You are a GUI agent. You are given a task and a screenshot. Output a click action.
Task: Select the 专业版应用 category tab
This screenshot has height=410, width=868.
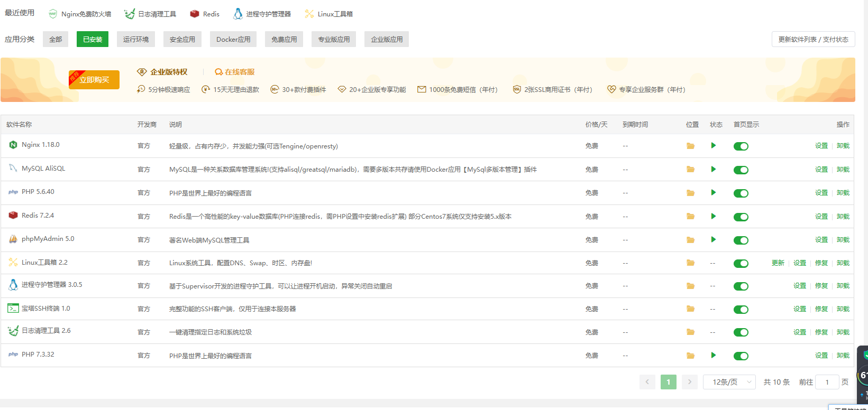point(334,39)
